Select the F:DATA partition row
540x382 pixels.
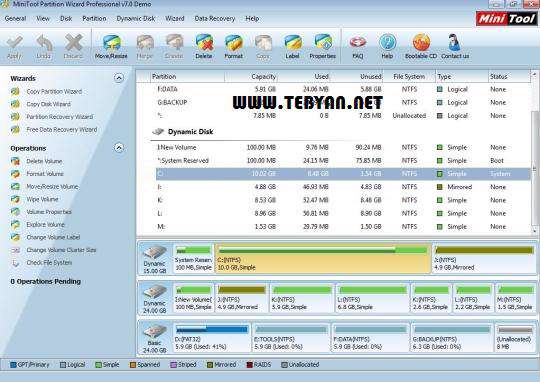click(x=343, y=89)
